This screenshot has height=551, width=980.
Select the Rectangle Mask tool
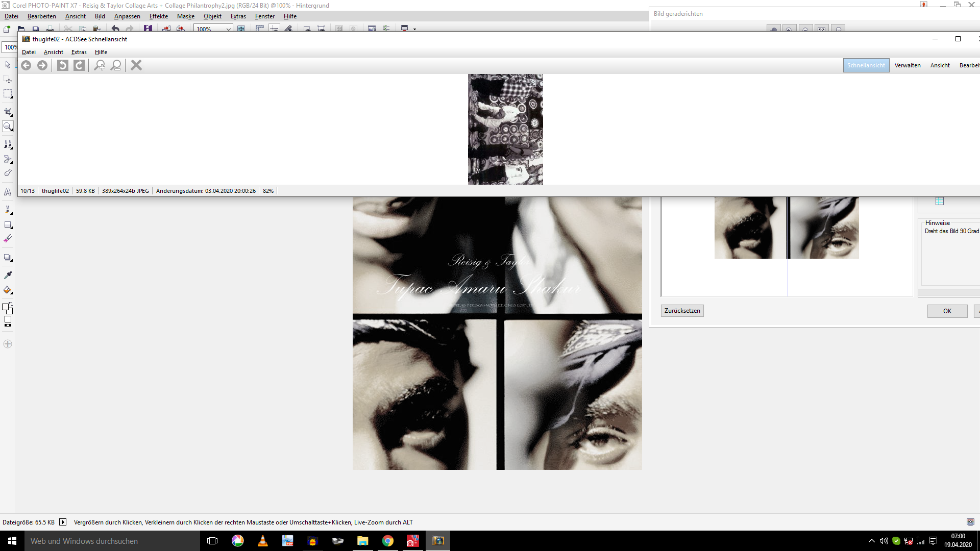point(8,94)
